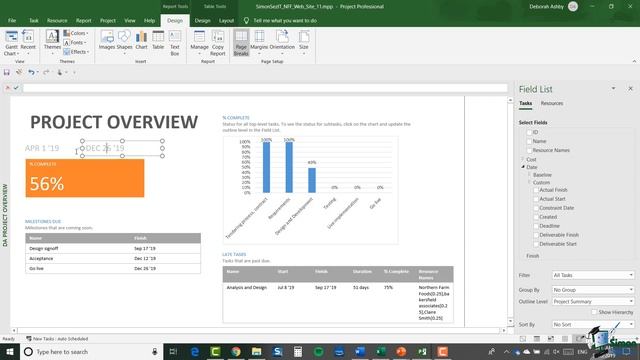Viewport: 640px width, 360px height.
Task: Open File Explorer from taskbar
Action: click(256, 351)
